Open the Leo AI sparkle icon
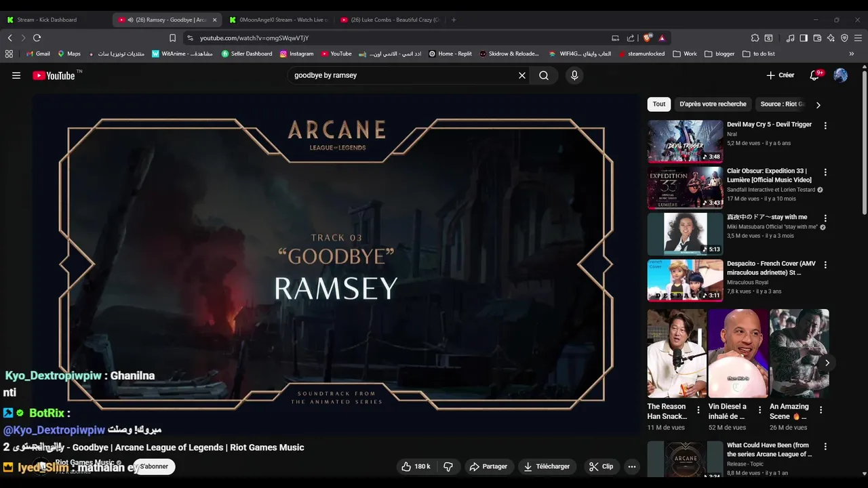868x488 pixels. click(x=831, y=38)
